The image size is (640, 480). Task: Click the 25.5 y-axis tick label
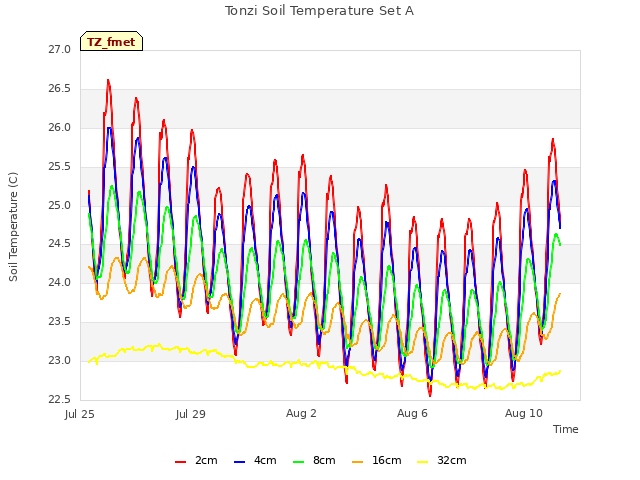60,167
